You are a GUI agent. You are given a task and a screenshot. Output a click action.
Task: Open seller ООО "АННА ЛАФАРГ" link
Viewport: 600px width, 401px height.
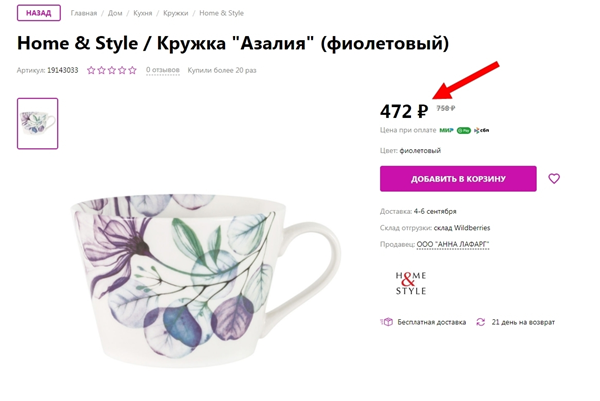[453, 244]
